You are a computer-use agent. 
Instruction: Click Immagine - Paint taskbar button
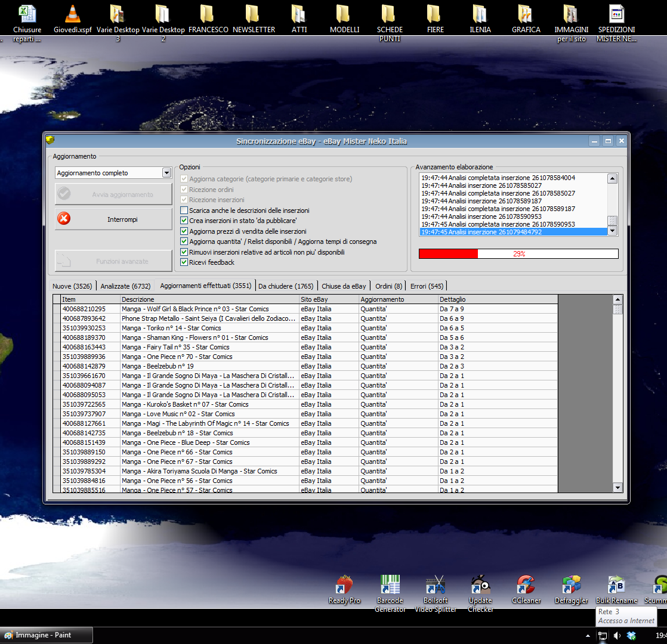click(x=47, y=635)
